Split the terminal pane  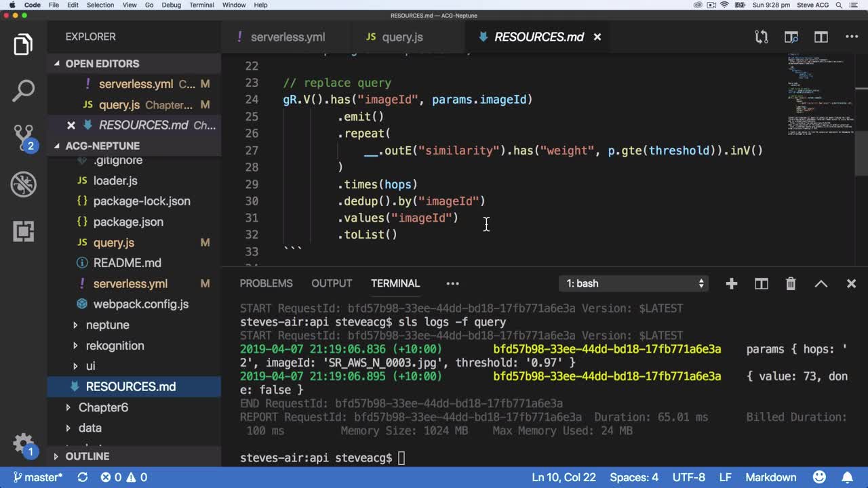point(761,283)
